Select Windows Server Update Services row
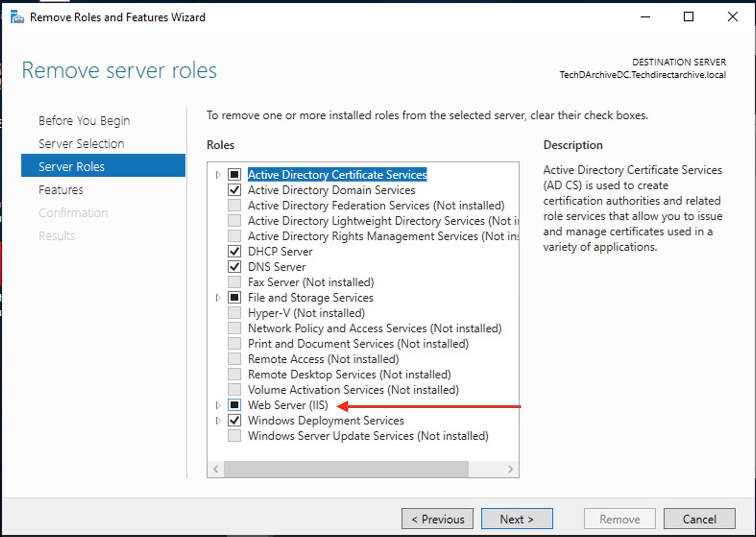 (368, 436)
